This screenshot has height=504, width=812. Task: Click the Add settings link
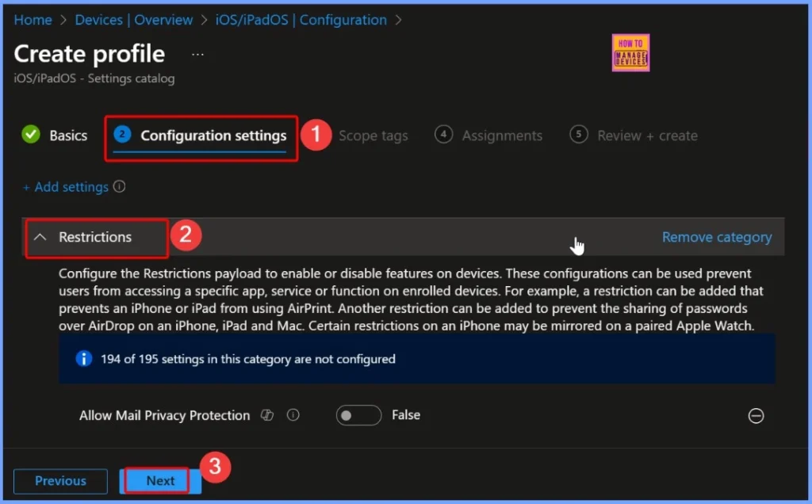(x=67, y=186)
